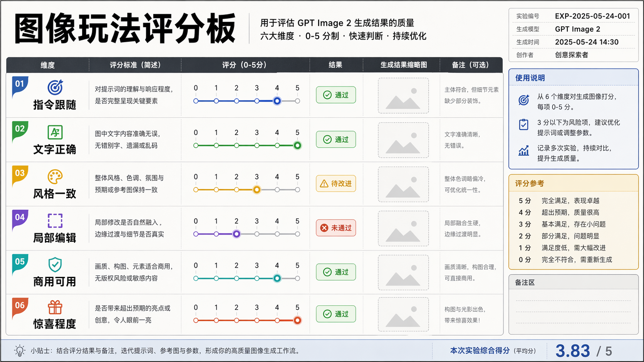
Task: Click the 通过 badge in the 指令跟随 row
Action: (336, 95)
